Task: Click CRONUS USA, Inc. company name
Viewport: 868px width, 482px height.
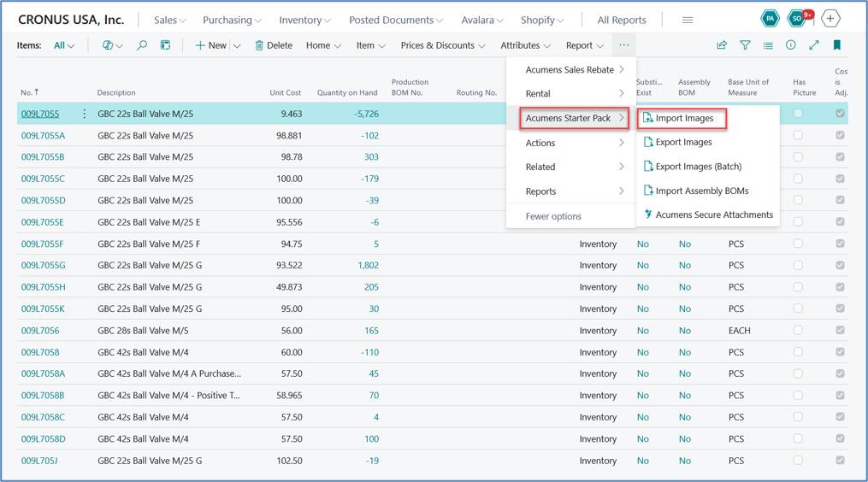Action: click(x=71, y=20)
